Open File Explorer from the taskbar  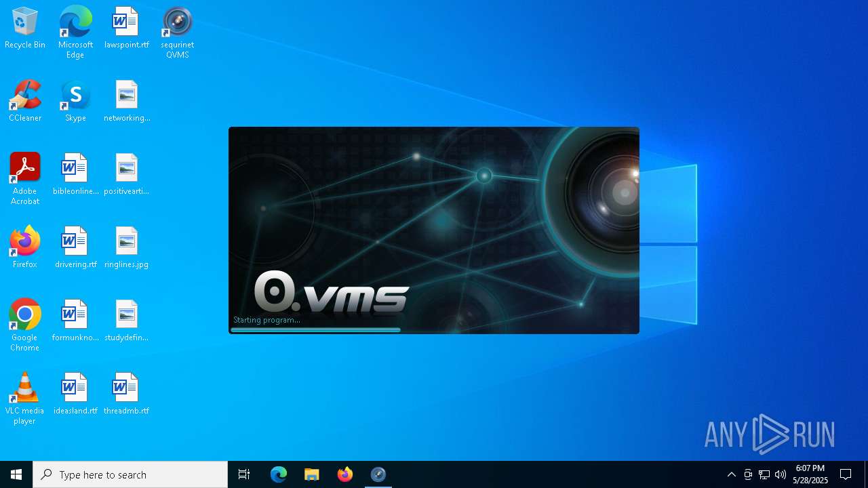[x=312, y=474]
